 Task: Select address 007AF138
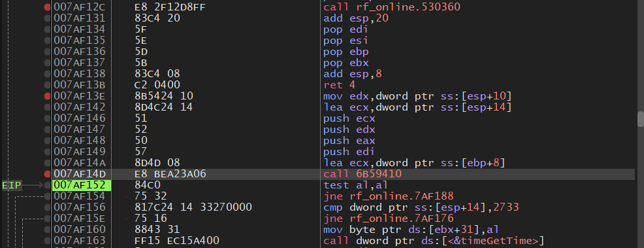click(80, 74)
